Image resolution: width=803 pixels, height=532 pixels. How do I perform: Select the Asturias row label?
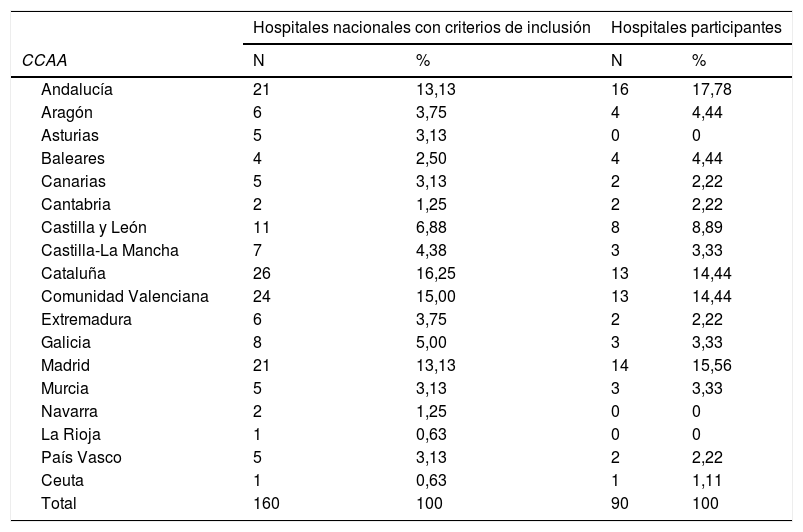(x=70, y=136)
